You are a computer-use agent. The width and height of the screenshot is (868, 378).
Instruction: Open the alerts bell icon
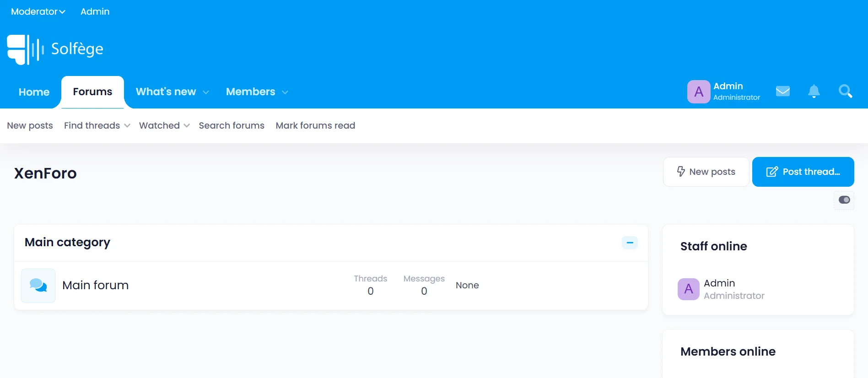point(814,92)
